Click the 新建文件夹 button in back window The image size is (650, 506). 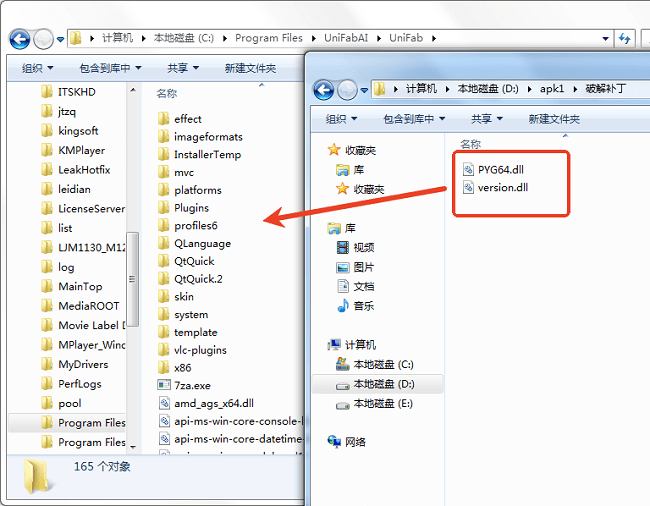(x=250, y=68)
